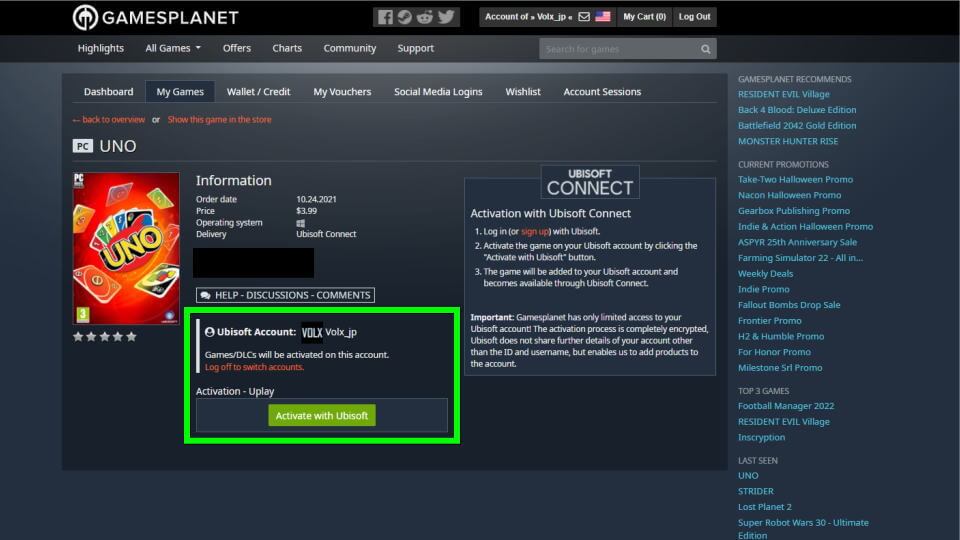Open Indie & Action Halloween Promo link
Viewport: 960px width, 540px height.
806,227
